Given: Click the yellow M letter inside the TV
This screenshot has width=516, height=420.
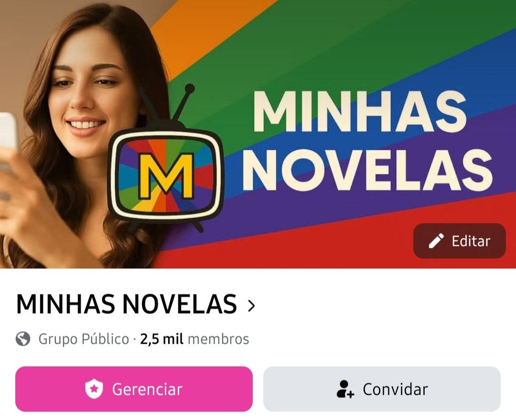Looking at the screenshot, I should point(165,176).
